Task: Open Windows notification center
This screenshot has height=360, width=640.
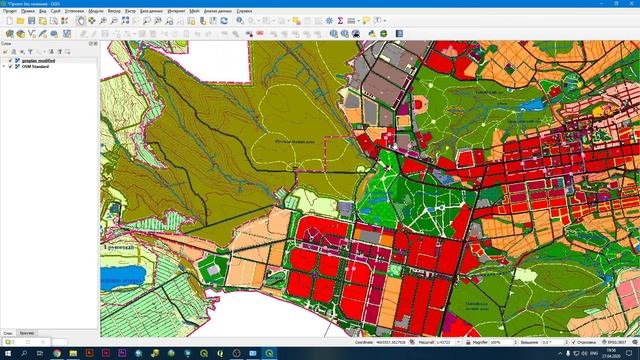Action: pyautogui.click(x=629, y=353)
